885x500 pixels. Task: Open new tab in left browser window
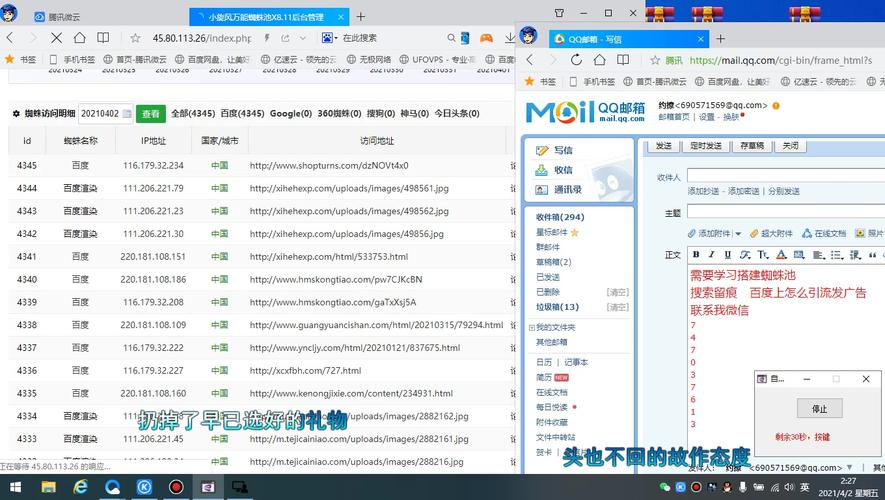[x=361, y=17]
